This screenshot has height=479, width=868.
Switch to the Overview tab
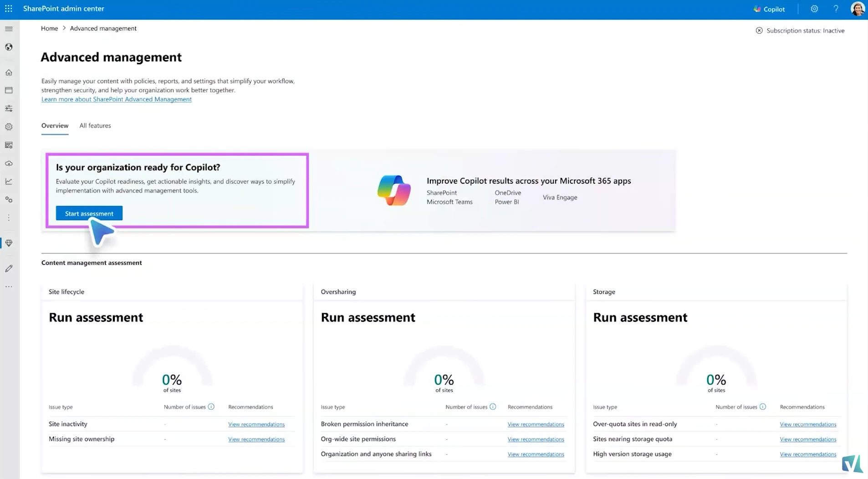55,126
